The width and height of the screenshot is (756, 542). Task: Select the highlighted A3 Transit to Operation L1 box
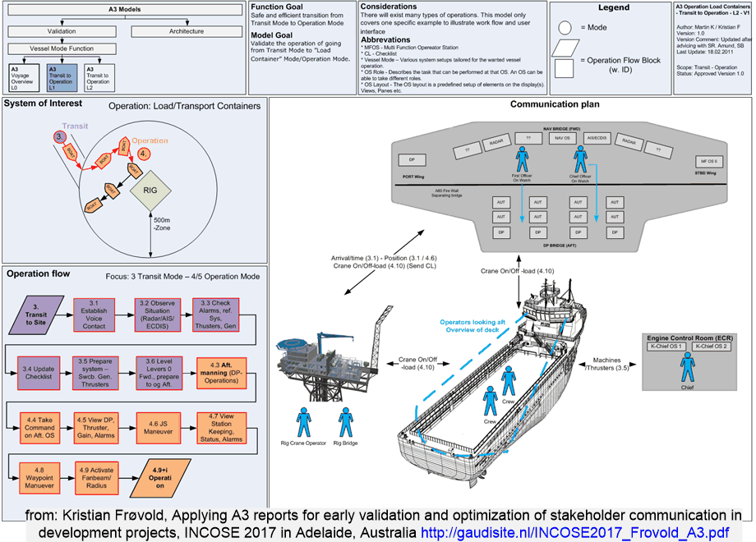[62, 78]
